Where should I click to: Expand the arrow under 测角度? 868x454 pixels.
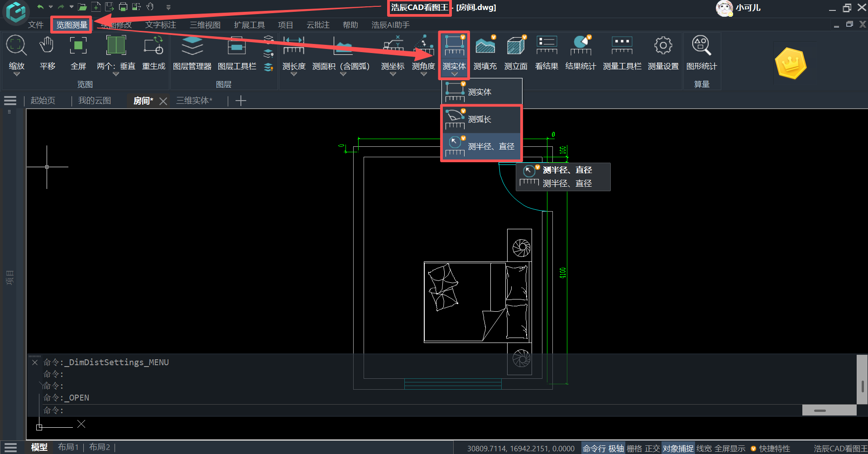pos(423,74)
